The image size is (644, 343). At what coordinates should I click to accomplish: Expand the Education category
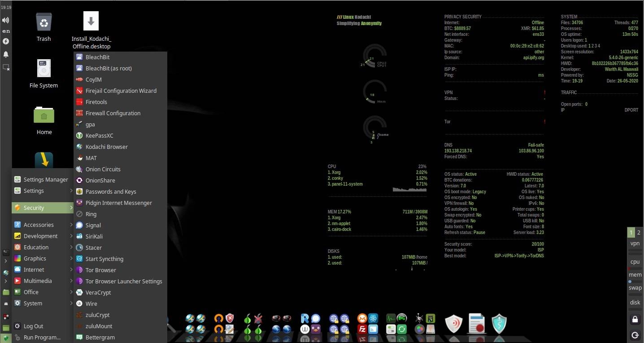coord(43,247)
